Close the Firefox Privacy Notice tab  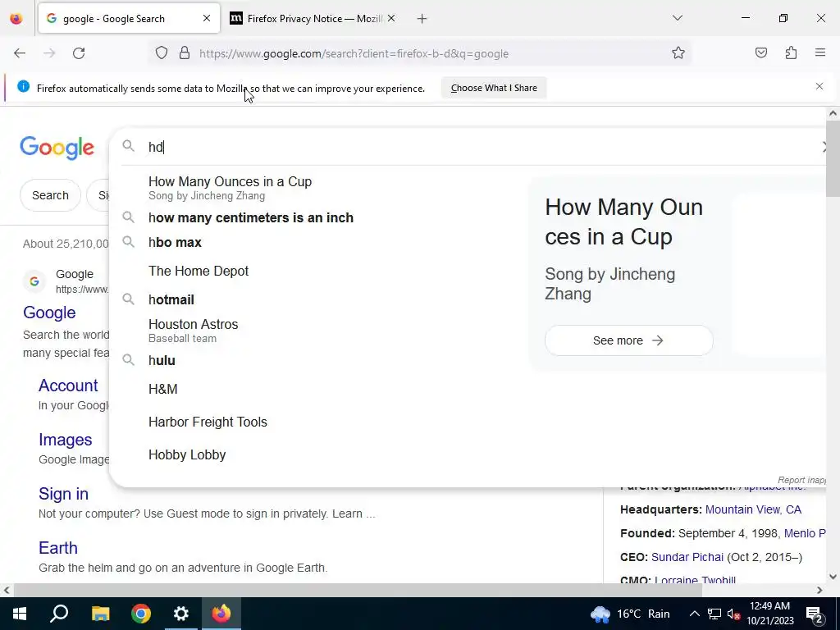(391, 18)
